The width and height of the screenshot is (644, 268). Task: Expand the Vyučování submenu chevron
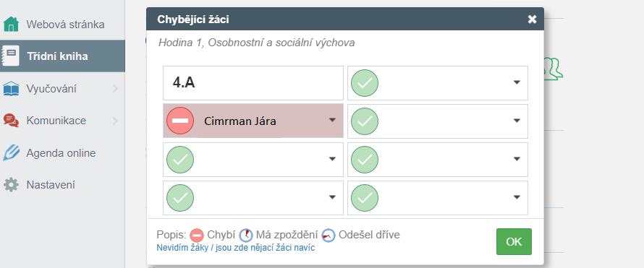[115, 89]
